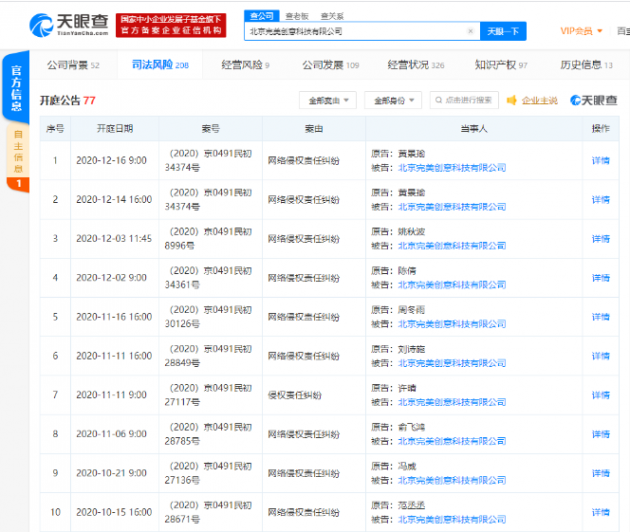Select the 查关系 search mode tab
The image size is (630, 532).
click(x=332, y=16)
